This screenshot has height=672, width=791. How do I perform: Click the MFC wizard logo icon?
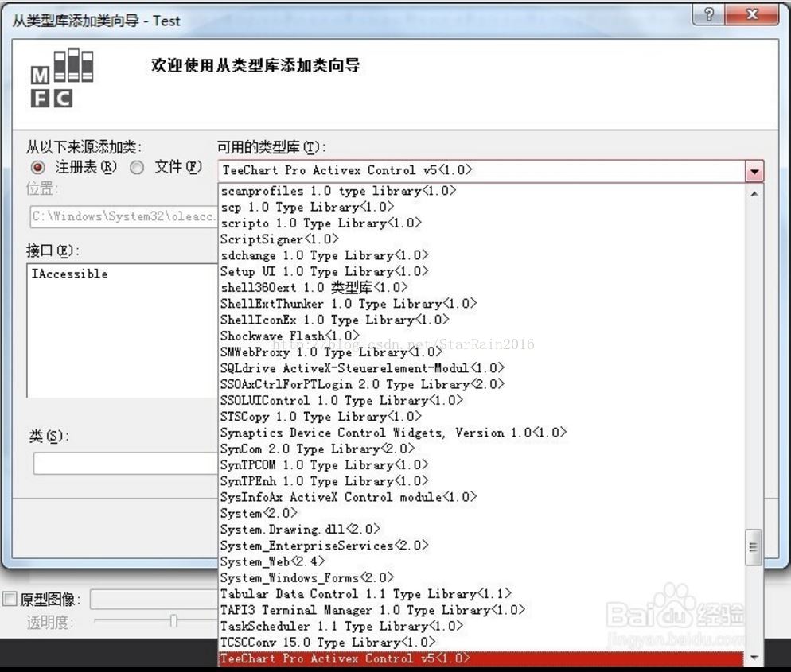coord(61,78)
